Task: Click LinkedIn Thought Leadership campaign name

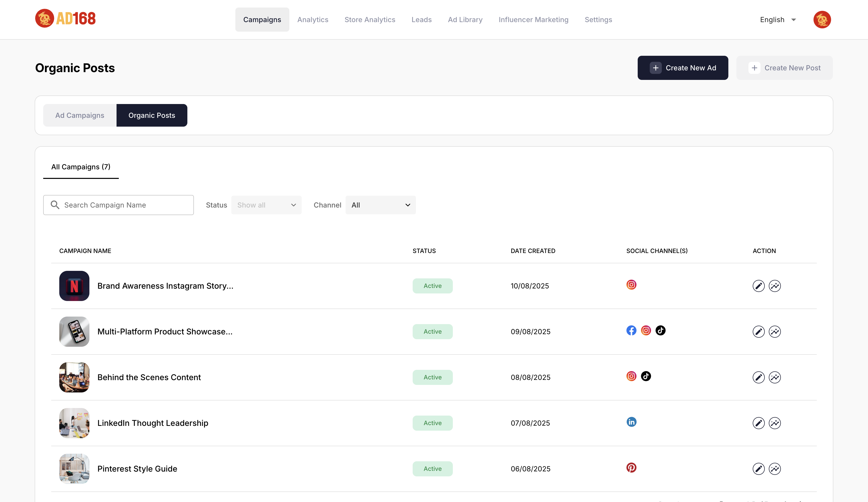Action: click(153, 423)
